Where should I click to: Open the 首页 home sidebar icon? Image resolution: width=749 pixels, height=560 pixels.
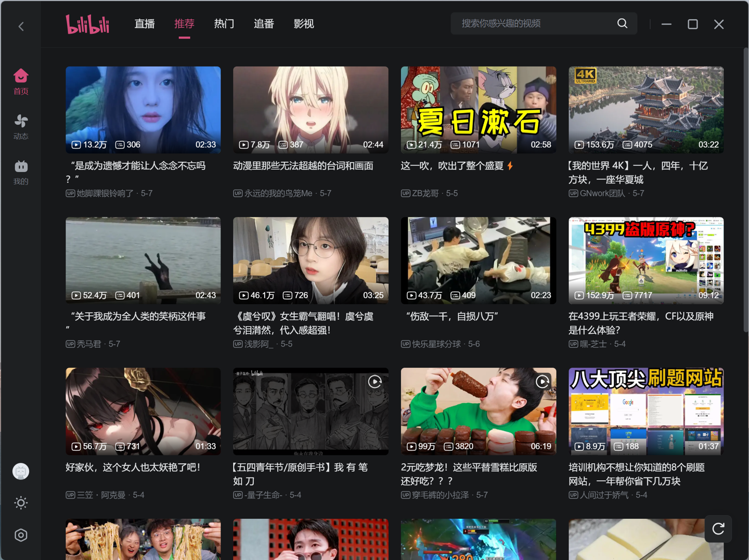pyautogui.click(x=21, y=82)
